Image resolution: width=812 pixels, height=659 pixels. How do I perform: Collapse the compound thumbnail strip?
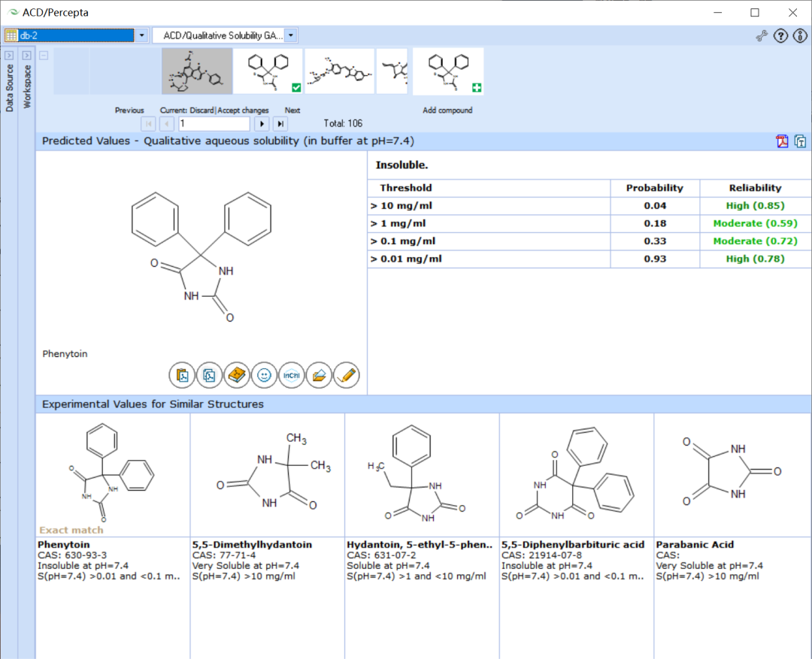[x=44, y=56]
